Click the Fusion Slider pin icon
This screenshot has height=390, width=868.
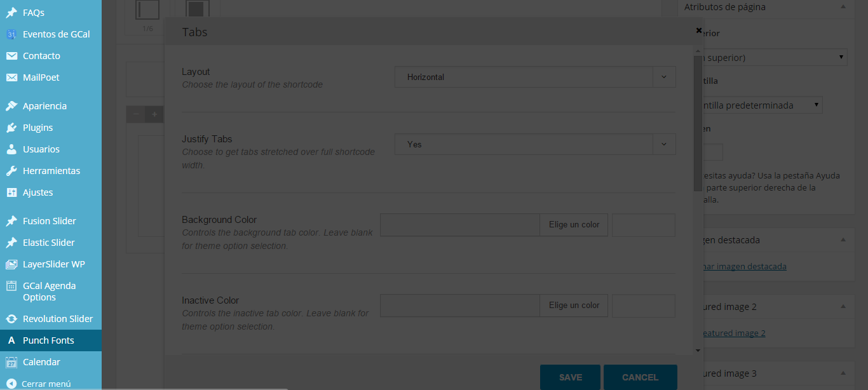pyautogui.click(x=11, y=221)
